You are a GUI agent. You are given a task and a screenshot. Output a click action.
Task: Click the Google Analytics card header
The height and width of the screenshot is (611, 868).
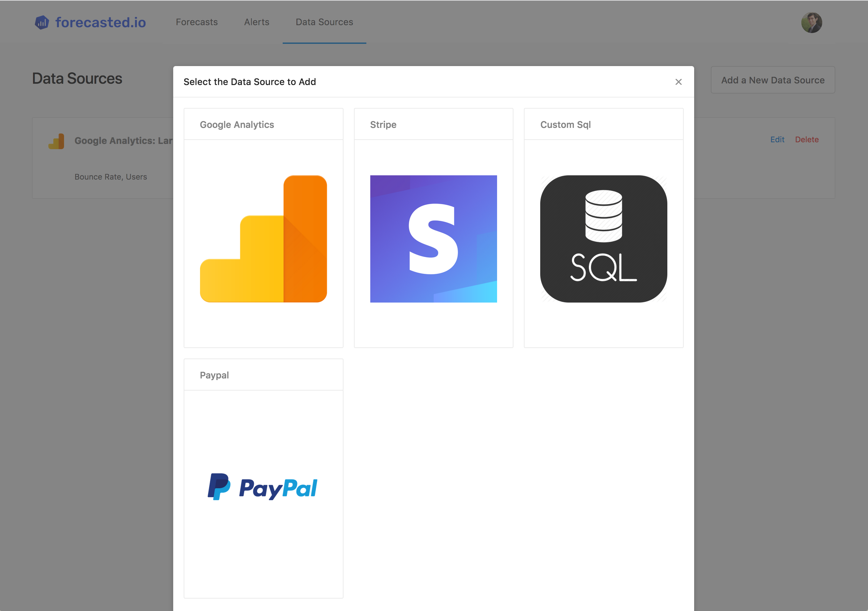point(237,125)
